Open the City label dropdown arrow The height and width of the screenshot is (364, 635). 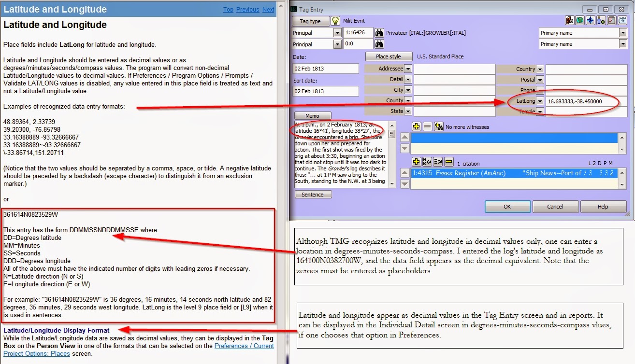(x=408, y=90)
